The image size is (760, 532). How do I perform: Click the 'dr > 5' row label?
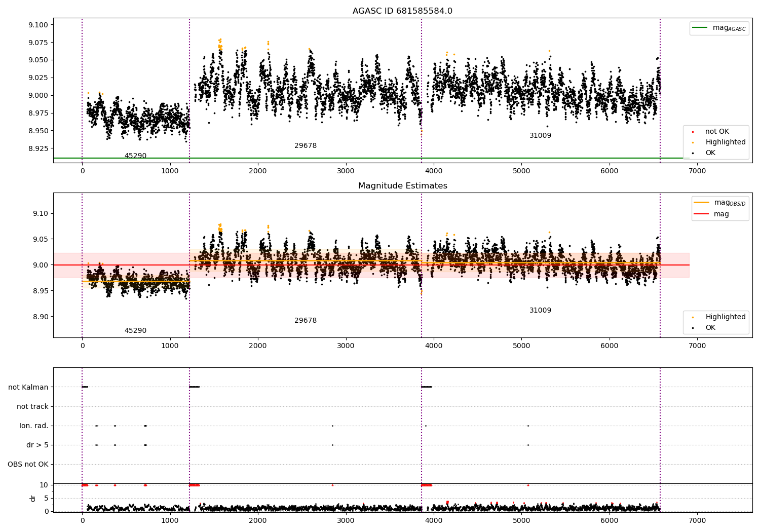pos(37,445)
